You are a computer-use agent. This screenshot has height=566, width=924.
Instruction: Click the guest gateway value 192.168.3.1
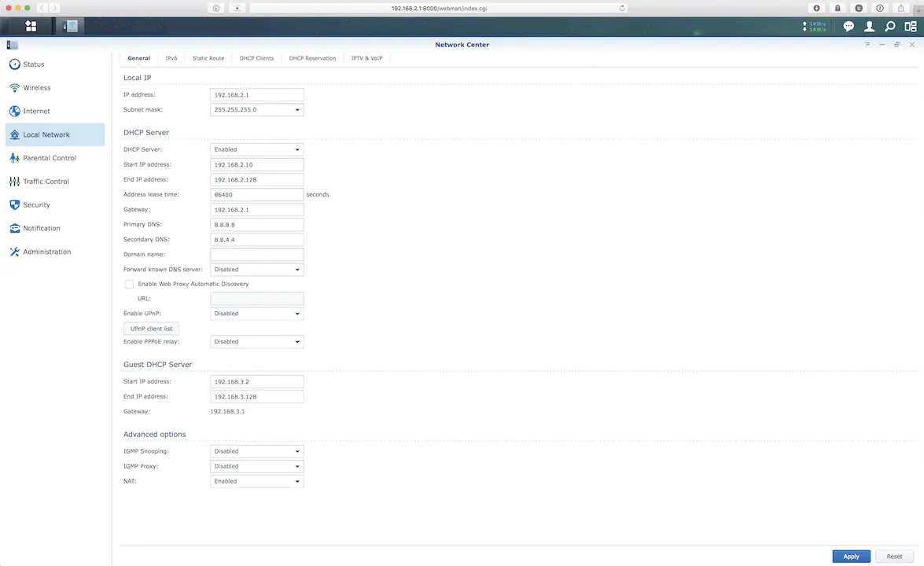[227, 412]
